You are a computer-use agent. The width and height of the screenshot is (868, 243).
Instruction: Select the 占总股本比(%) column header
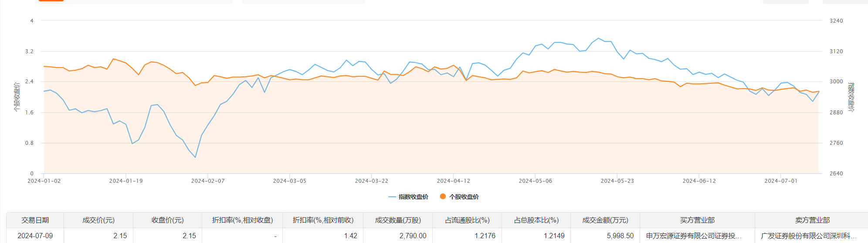click(536, 220)
